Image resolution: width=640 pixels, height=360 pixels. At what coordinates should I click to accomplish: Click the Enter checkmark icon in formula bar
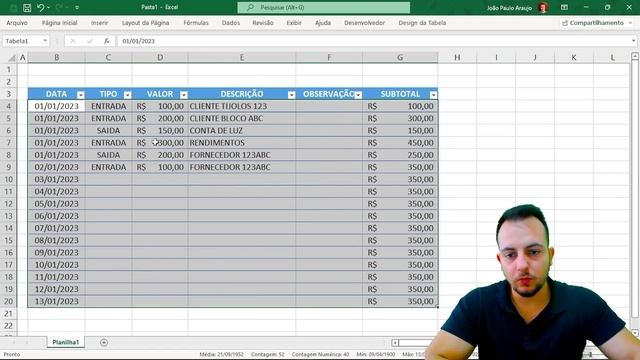(90, 41)
